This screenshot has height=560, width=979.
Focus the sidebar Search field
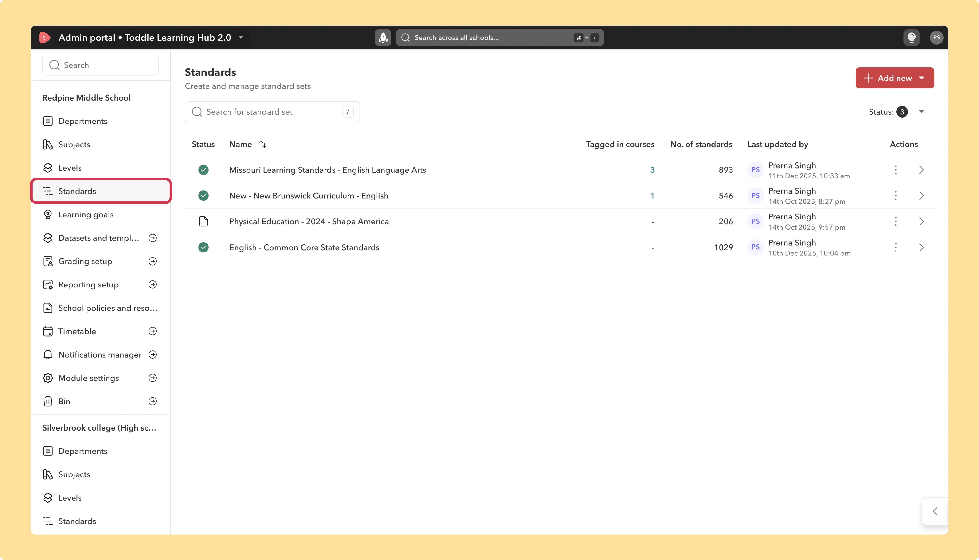point(100,65)
